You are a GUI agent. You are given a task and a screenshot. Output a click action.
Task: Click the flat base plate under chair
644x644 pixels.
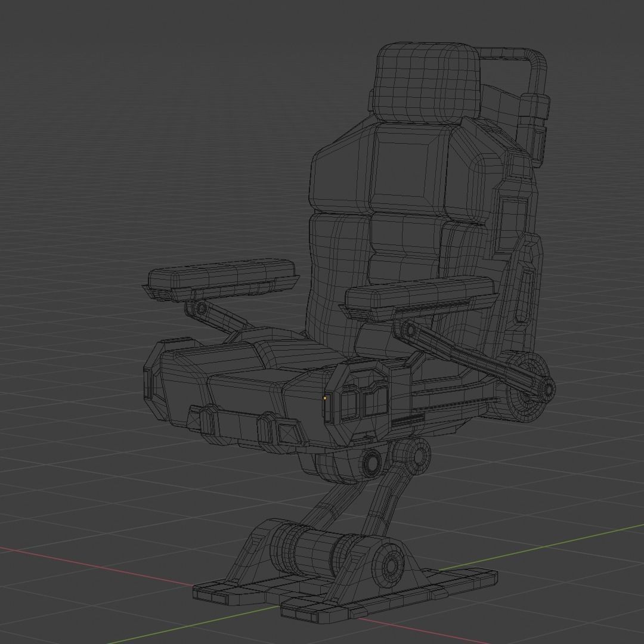345,596
